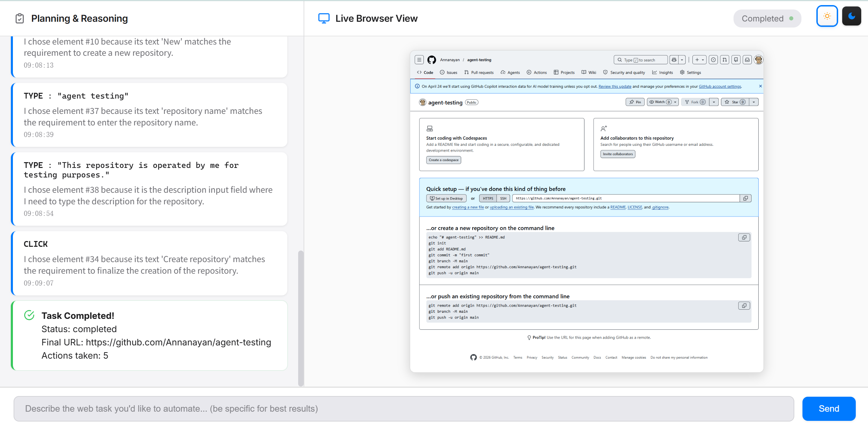This screenshot has width=868, height=429.
Task: Switch to light theme with sun icon
Action: coord(827,16)
